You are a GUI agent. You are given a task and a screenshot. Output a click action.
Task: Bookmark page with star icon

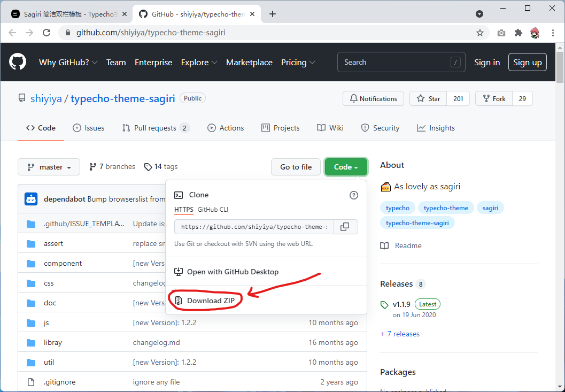point(479,33)
